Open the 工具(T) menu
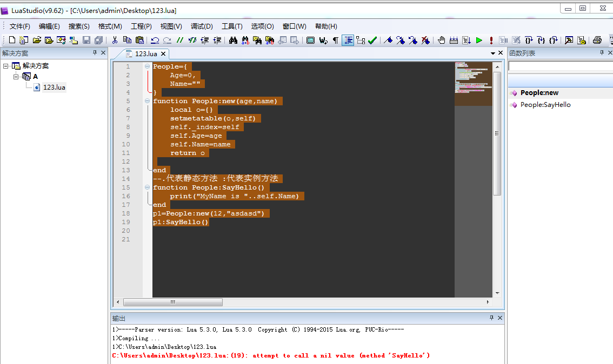The height and width of the screenshot is (364, 613). pyautogui.click(x=232, y=26)
